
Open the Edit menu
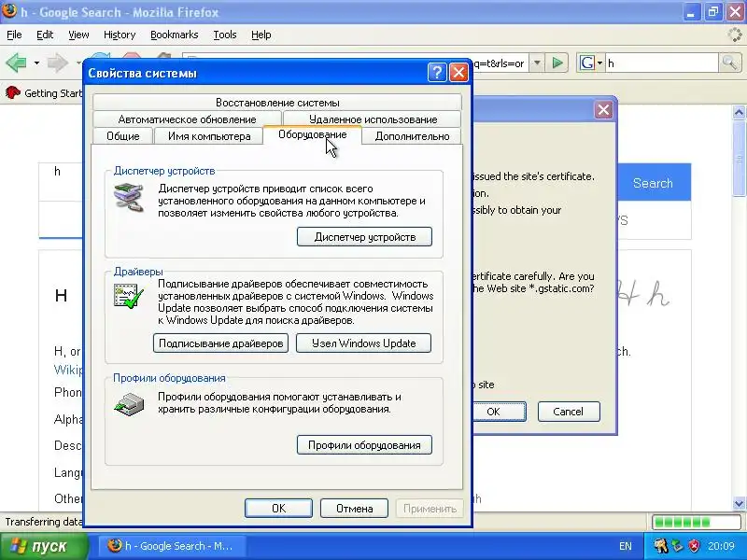pyautogui.click(x=45, y=35)
